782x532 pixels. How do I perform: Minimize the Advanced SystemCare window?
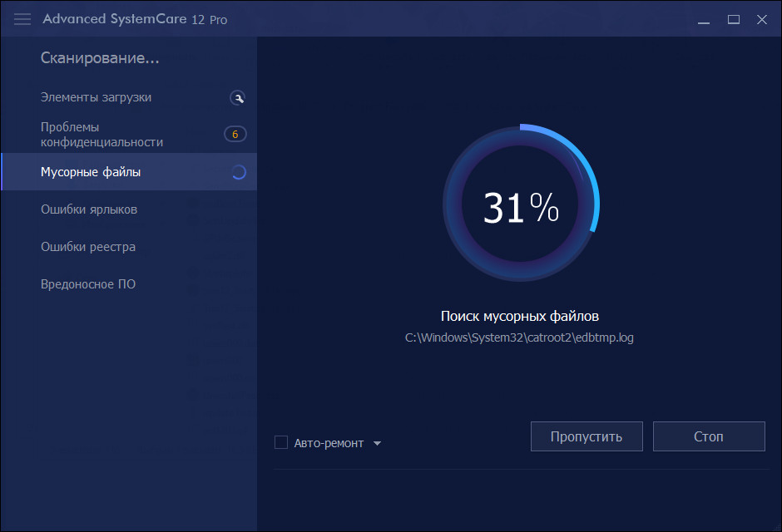tap(705, 19)
